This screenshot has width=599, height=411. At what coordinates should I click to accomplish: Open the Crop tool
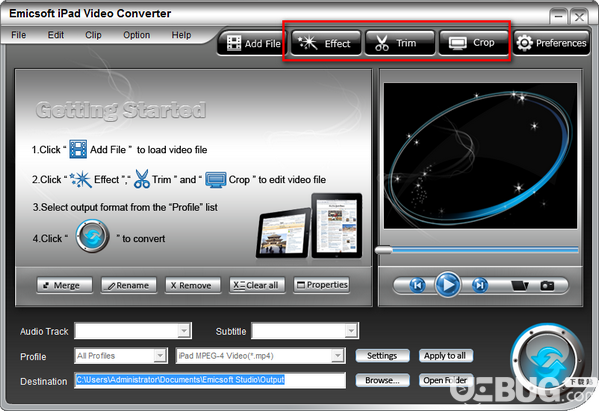tap(473, 43)
